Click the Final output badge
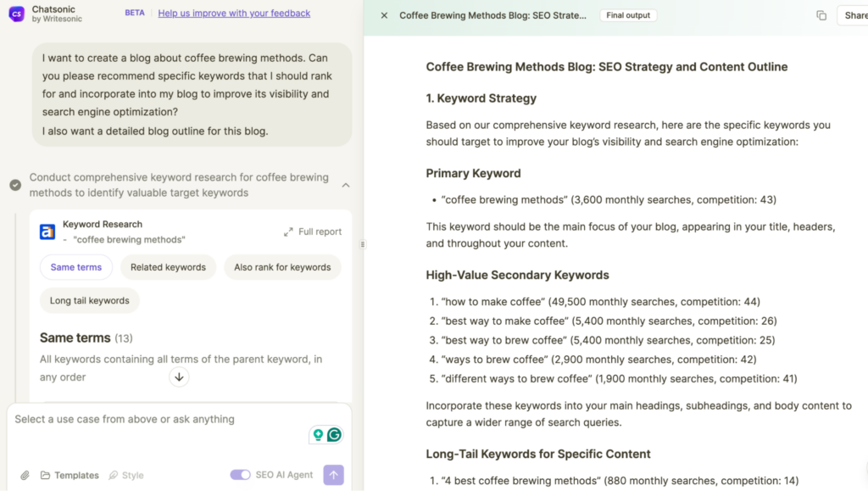The width and height of the screenshot is (868, 491). pyautogui.click(x=628, y=15)
